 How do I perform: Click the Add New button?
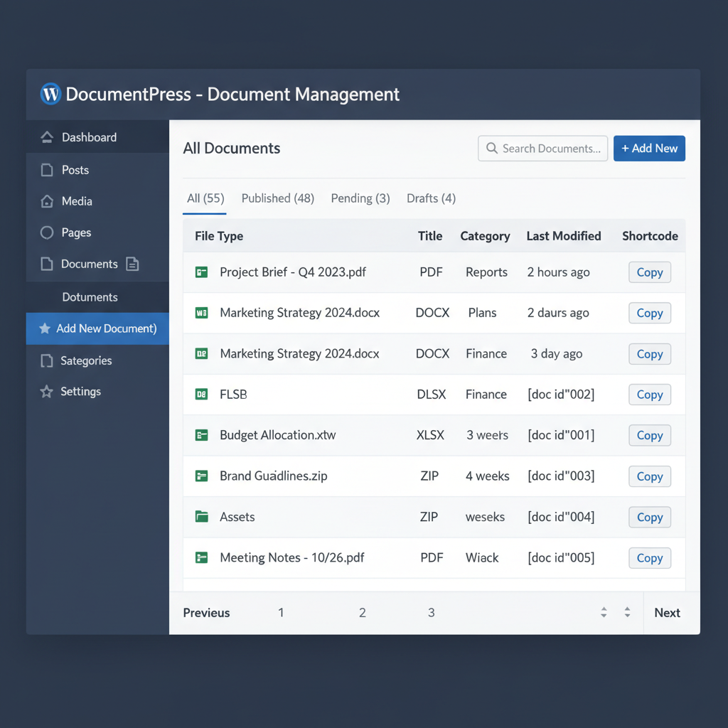[x=649, y=148]
